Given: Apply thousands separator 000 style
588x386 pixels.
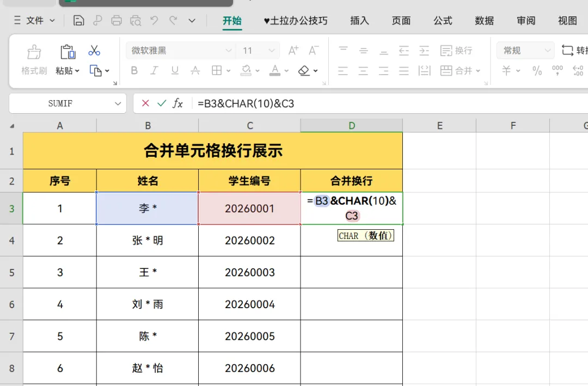Looking at the screenshot, I should click(x=558, y=70).
